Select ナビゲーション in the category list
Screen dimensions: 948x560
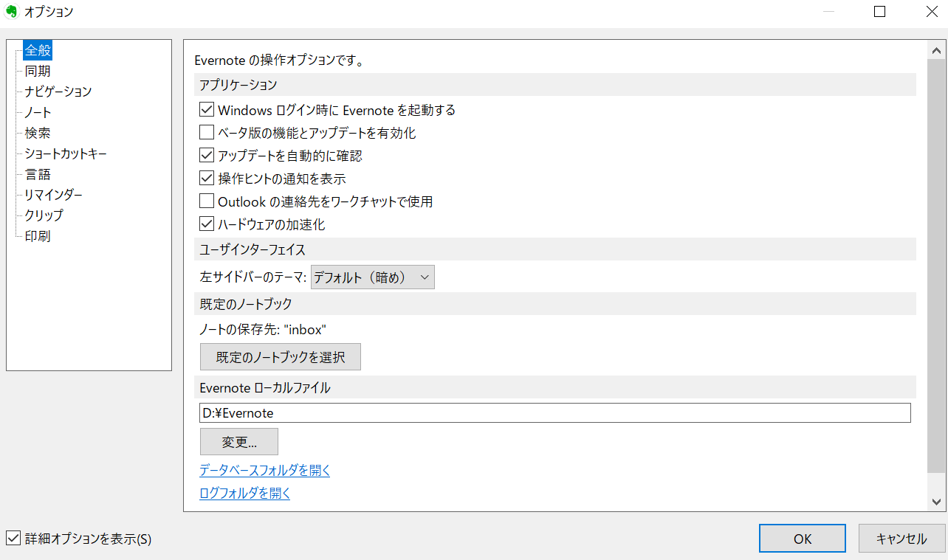coord(58,92)
